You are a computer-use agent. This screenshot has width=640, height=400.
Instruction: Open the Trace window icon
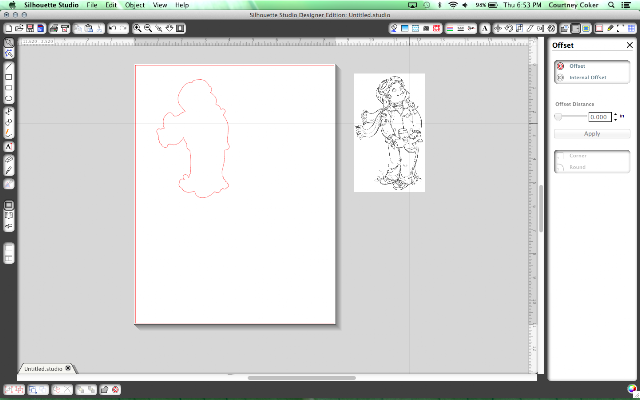[585, 28]
